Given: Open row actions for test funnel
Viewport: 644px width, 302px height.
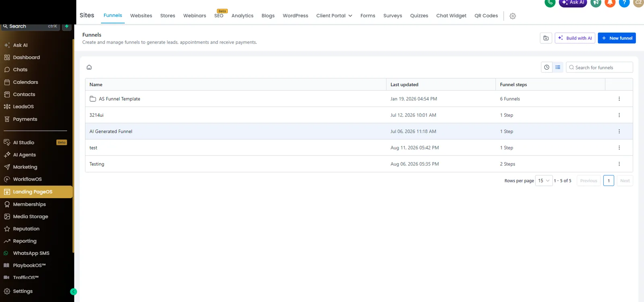Looking at the screenshot, I should [x=619, y=148].
